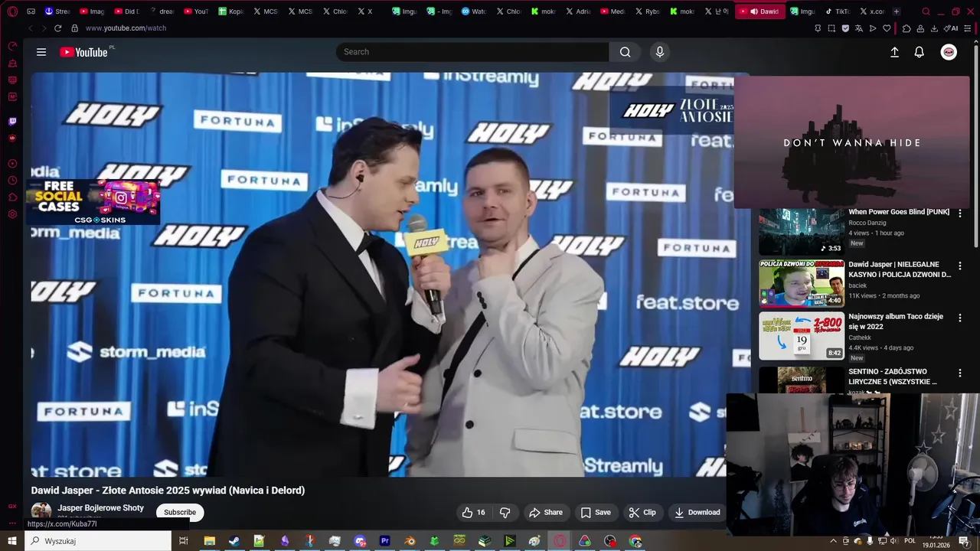Click the magnifier search button on YouTube

point(626,52)
